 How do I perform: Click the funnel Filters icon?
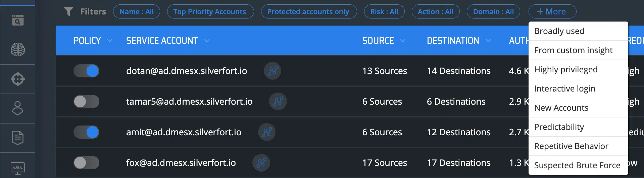click(x=68, y=12)
